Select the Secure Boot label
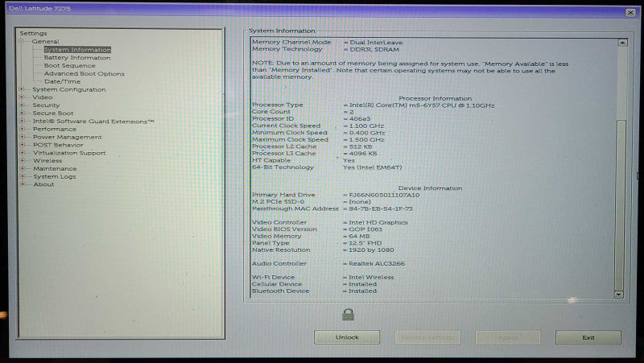 53,113
